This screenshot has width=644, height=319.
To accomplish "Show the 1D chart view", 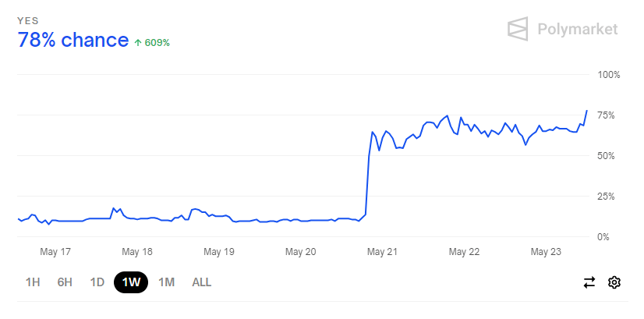I will pyautogui.click(x=97, y=282).
